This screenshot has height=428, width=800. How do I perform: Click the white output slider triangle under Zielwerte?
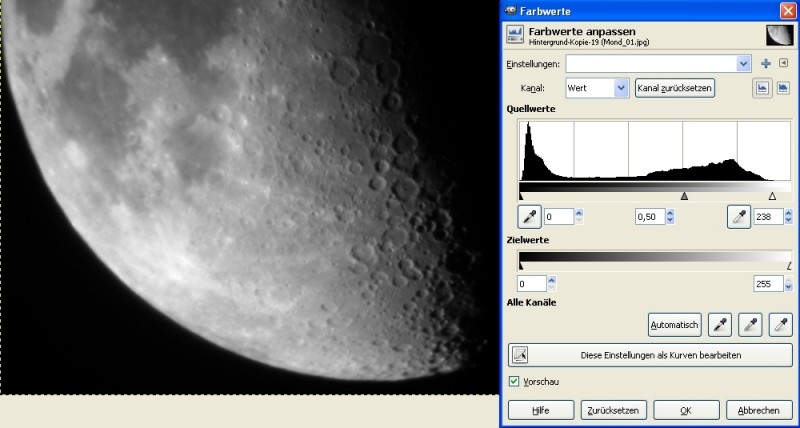coord(789,266)
